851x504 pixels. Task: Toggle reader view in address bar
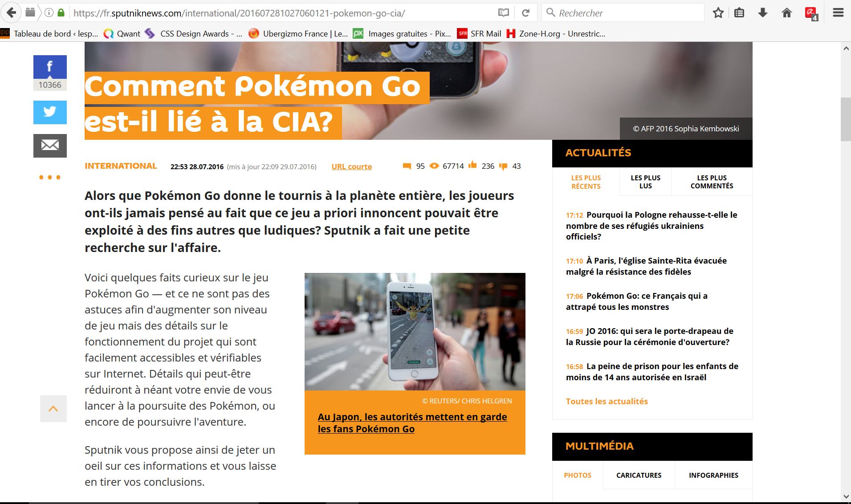coord(503,13)
